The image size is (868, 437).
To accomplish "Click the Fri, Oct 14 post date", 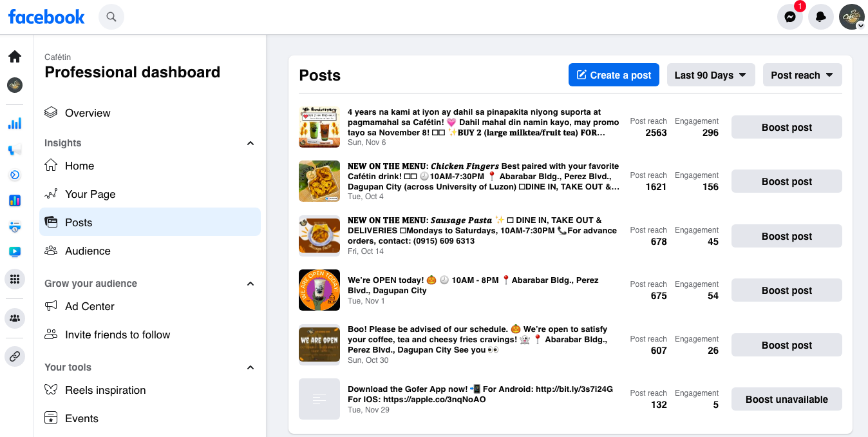I will pos(365,251).
